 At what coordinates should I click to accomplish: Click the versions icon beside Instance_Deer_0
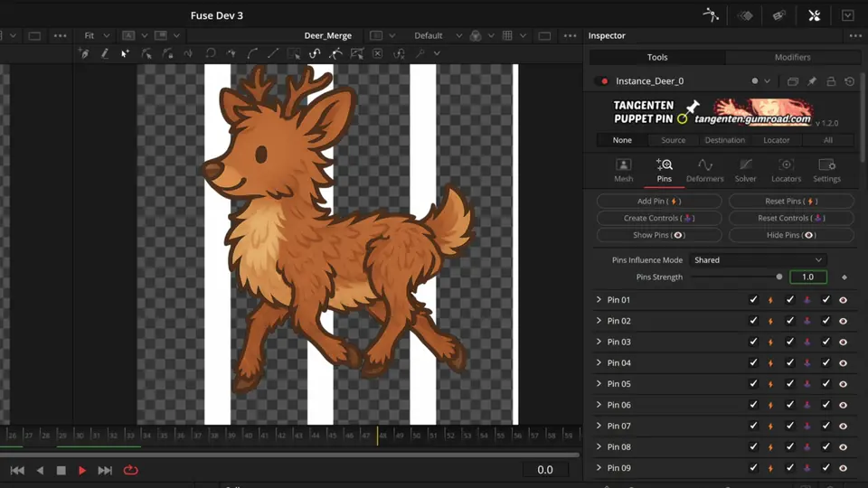pyautogui.click(x=793, y=81)
